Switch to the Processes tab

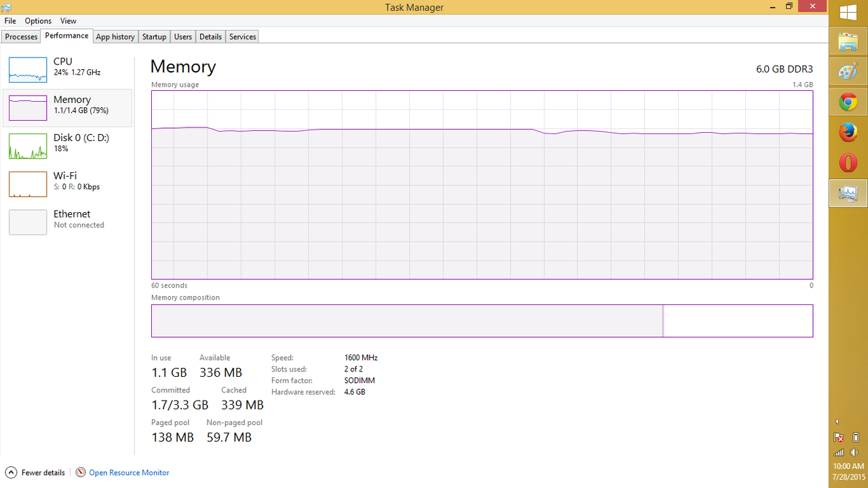(x=21, y=37)
